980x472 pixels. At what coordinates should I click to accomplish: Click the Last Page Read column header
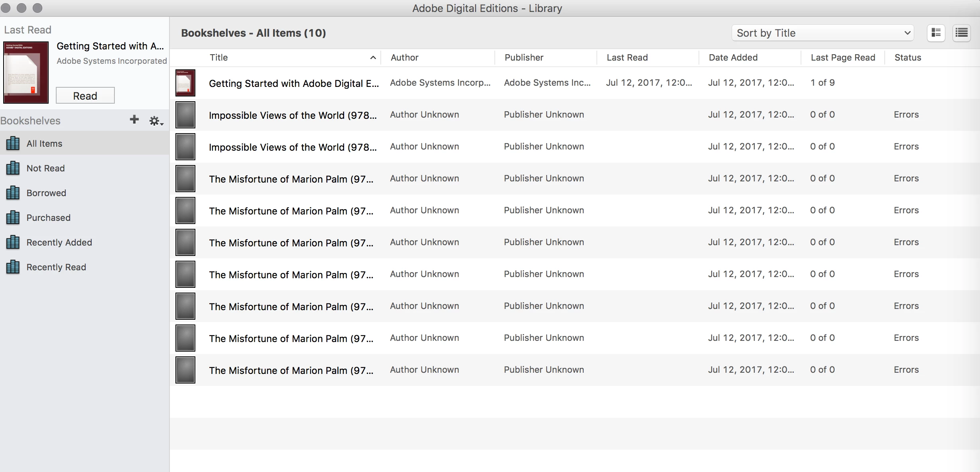tap(842, 58)
